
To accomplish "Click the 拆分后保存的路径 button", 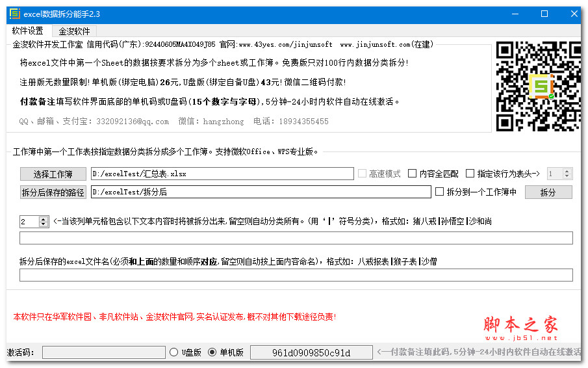I will (53, 192).
